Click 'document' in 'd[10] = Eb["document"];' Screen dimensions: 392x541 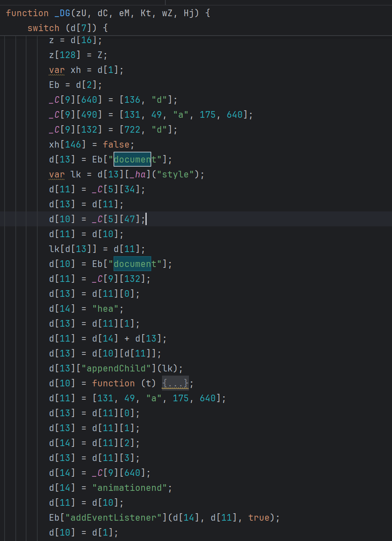point(135,264)
